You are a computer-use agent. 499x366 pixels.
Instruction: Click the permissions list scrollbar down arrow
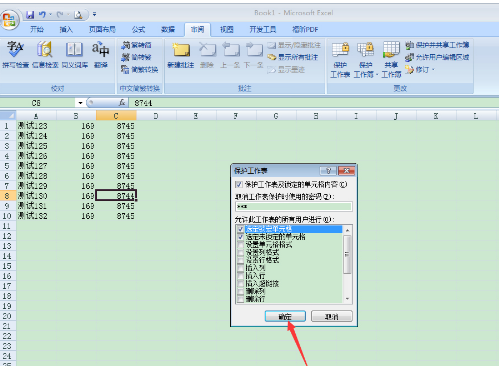point(347,299)
